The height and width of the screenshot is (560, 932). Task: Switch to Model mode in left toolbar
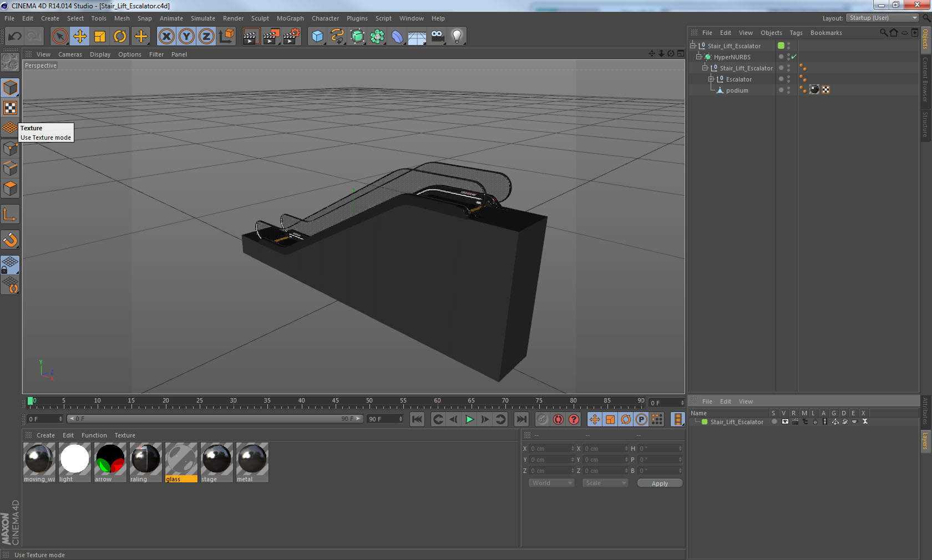click(10, 88)
